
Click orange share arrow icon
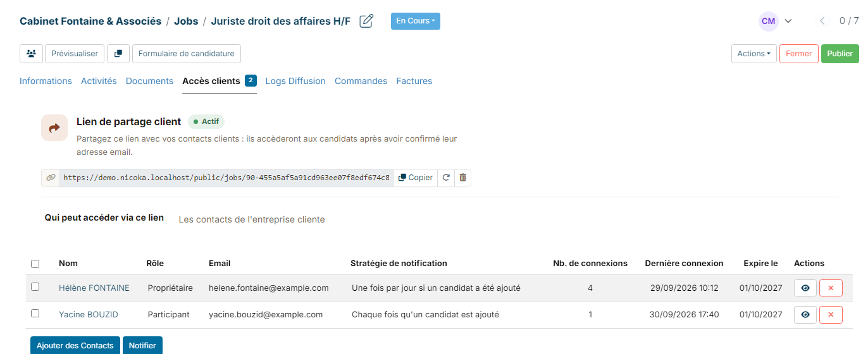tap(54, 128)
